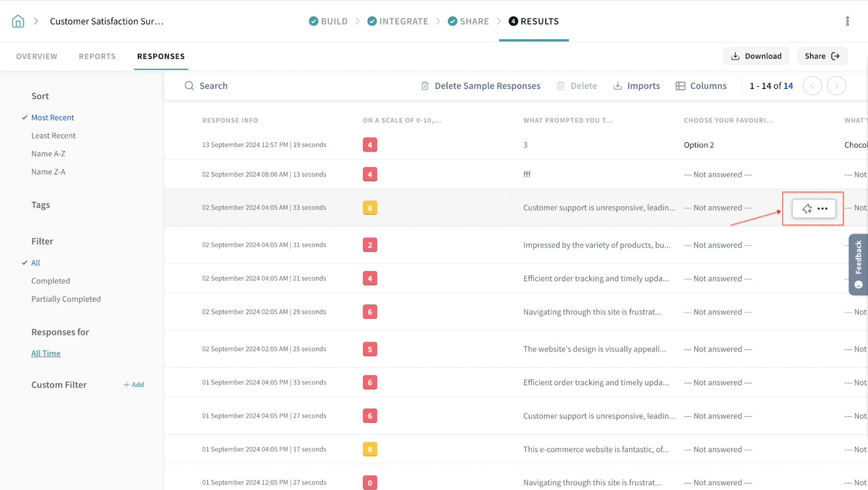Open the All Time date range selector

pyautogui.click(x=46, y=353)
